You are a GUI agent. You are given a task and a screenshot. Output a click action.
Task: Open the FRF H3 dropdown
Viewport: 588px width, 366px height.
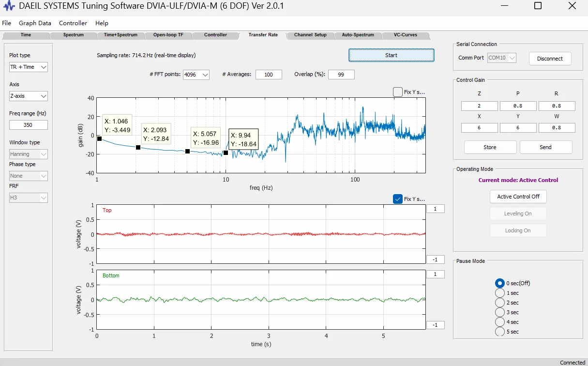tap(29, 198)
